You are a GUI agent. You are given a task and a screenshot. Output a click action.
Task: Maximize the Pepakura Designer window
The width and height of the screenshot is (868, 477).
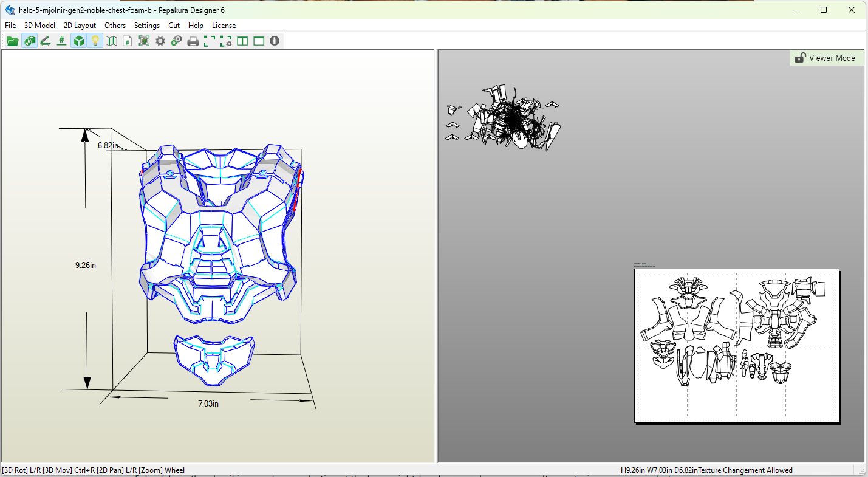(824, 10)
